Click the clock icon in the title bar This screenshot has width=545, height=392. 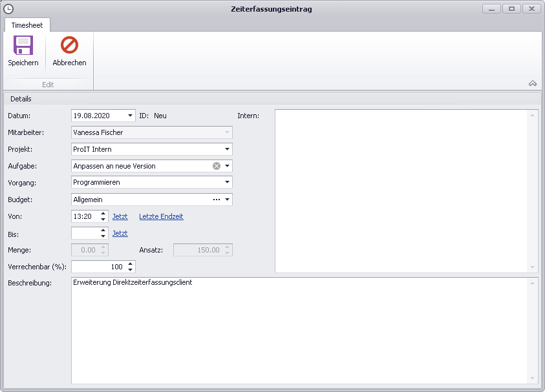[8, 9]
